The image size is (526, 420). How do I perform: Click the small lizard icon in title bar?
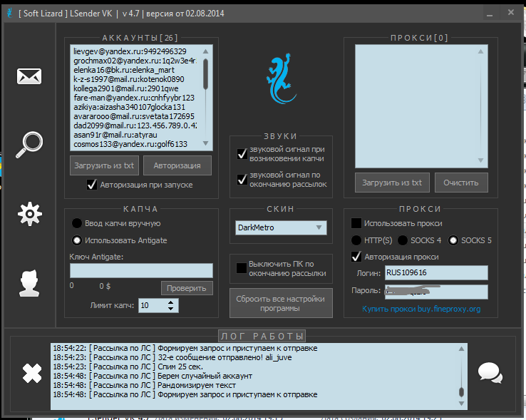coord(10,13)
